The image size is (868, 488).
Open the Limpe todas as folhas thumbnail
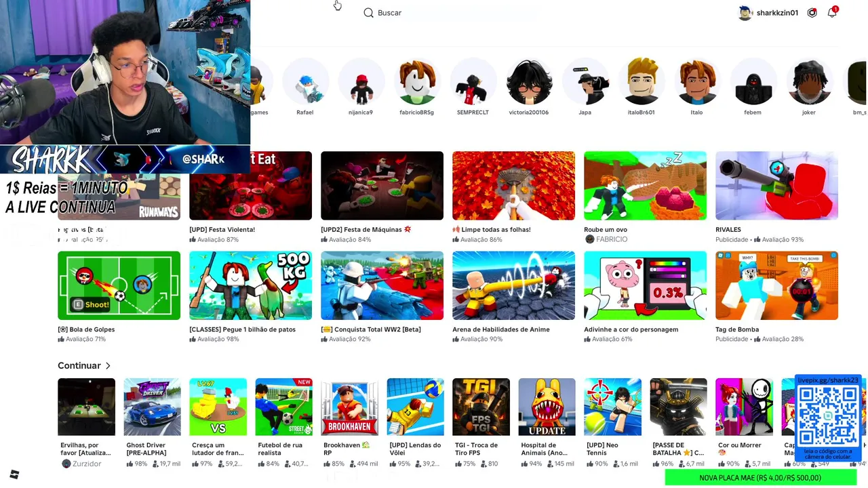coord(513,186)
